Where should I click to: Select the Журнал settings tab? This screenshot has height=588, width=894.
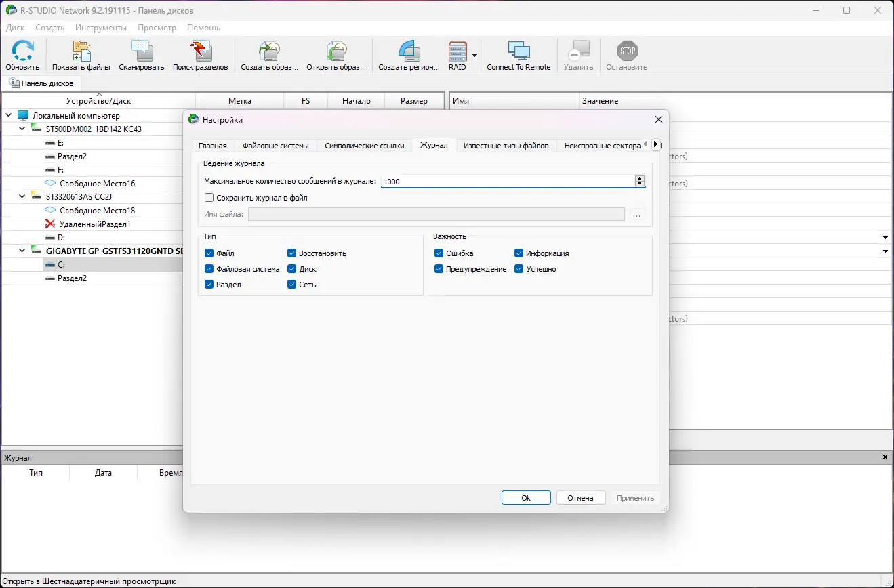pyautogui.click(x=434, y=145)
